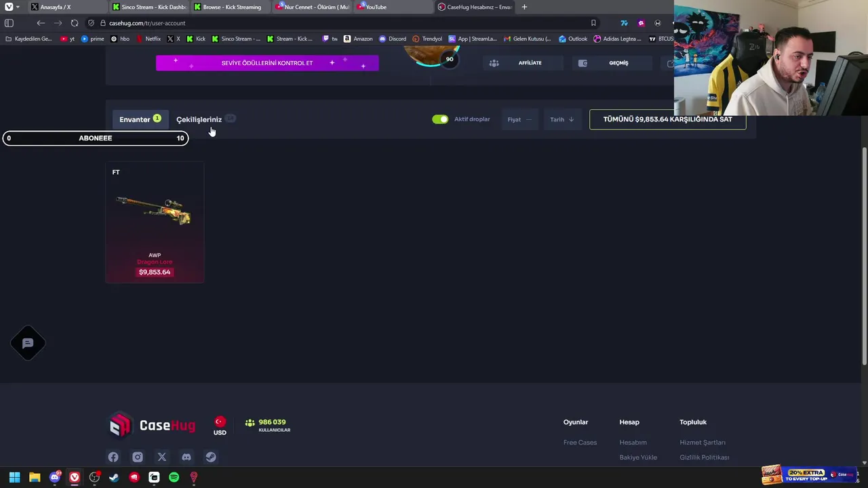Go back with the browser back arrow

pos(41,23)
